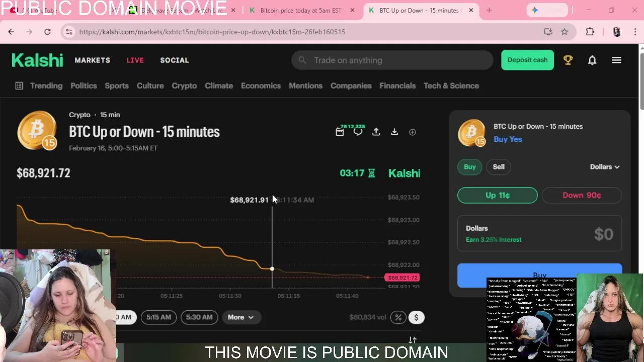Select the 5:15 AM time slot
The image size is (644, 362).
click(x=158, y=317)
